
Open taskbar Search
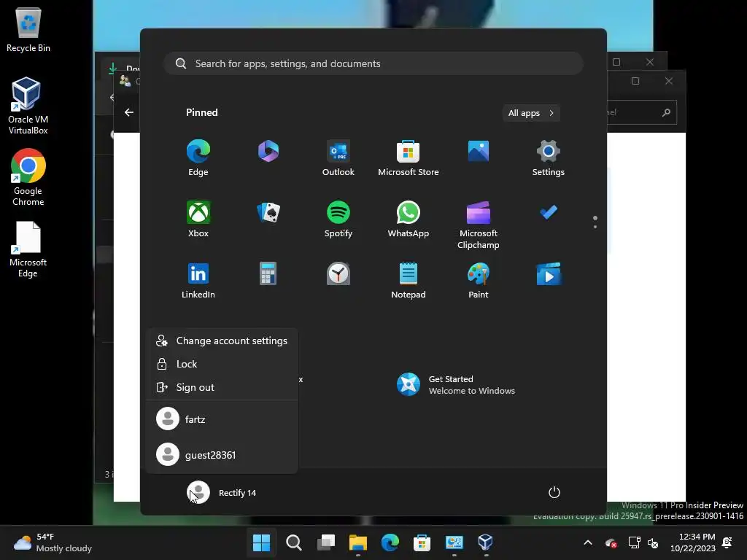tap(293, 542)
